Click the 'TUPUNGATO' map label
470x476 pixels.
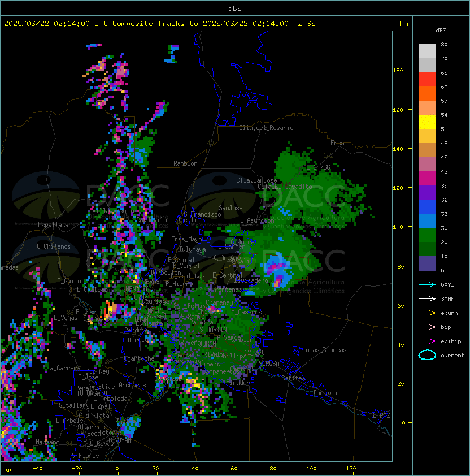coord(92,393)
